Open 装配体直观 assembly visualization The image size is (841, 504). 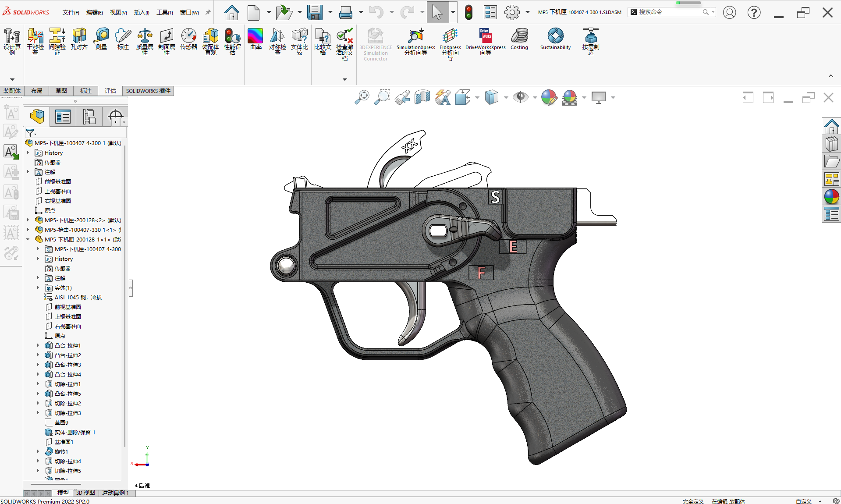[x=210, y=41]
